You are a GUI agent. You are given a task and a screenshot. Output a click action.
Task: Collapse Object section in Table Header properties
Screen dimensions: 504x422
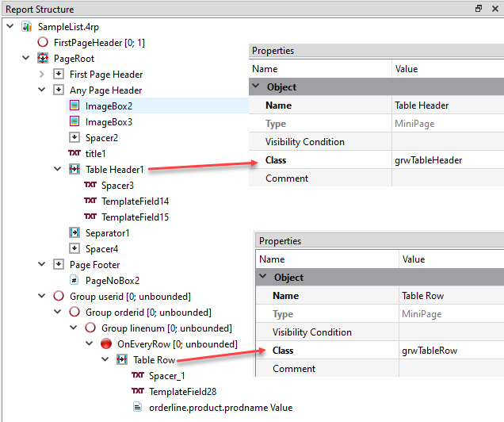pos(256,86)
